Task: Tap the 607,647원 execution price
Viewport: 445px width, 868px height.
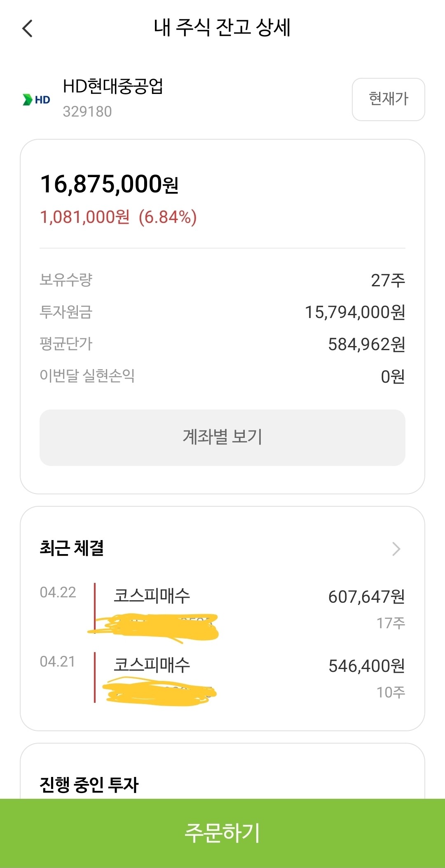Action: pos(367,597)
